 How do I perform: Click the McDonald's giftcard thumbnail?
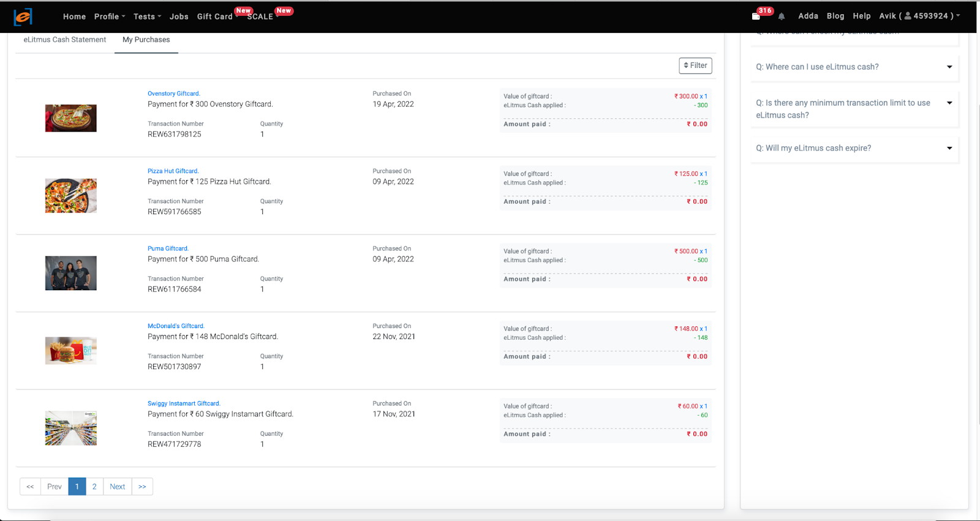click(71, 351)
